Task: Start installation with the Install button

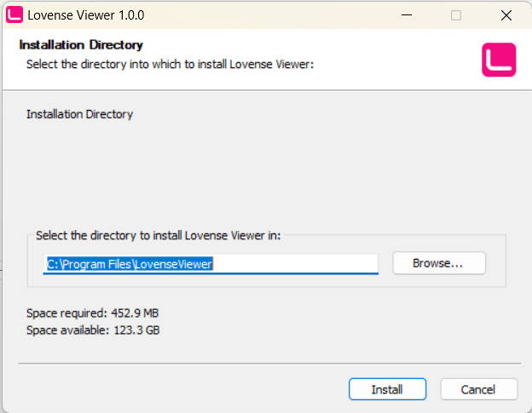Action: pos(387,389)
